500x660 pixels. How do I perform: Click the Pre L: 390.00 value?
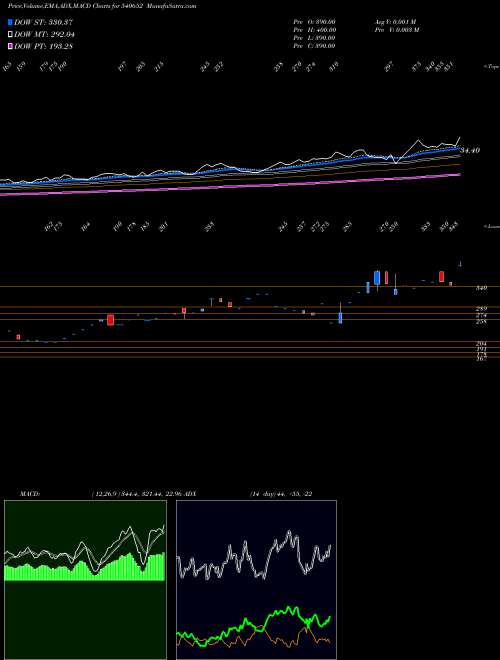[314, 38]
